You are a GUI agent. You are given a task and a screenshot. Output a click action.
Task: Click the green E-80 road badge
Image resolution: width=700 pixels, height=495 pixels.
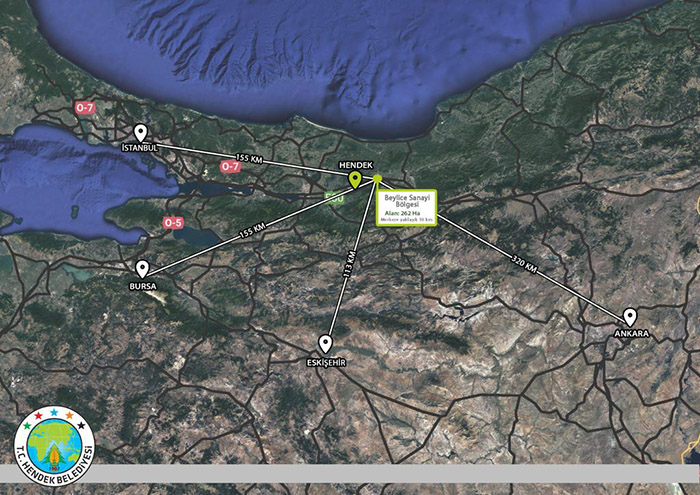pos(335,197)
